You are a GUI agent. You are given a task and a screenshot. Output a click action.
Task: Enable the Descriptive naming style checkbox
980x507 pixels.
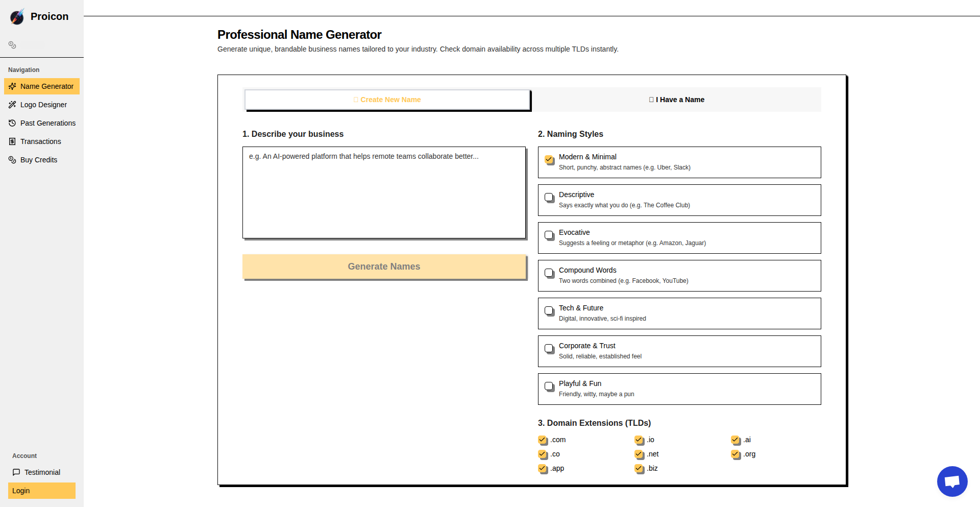549,197
